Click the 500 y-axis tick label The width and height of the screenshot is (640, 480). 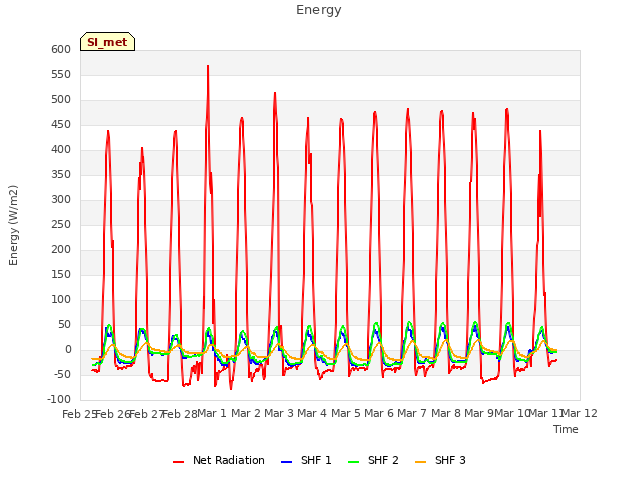[61, 100]
